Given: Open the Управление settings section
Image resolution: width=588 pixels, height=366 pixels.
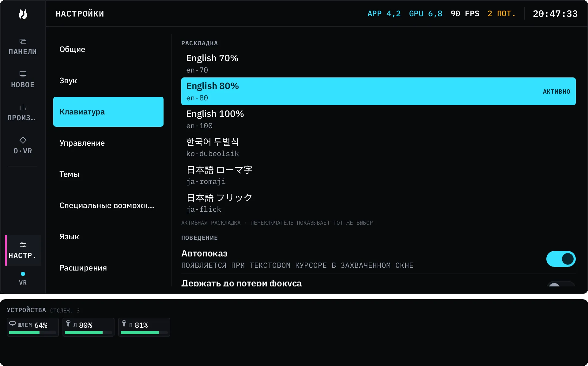Looking at the screenshot, I should tap(108, 143).
